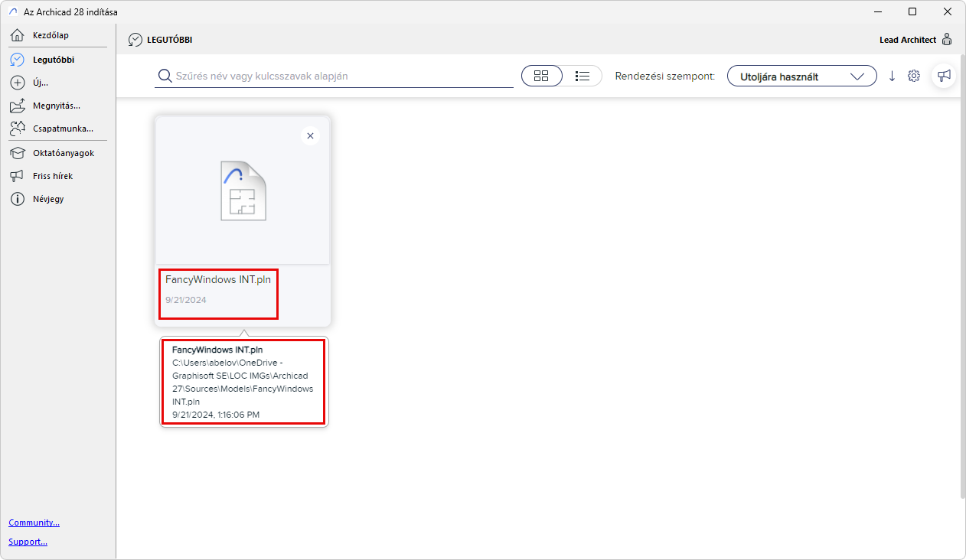Click the FancyWindows INT.pln file name
966x560 pixels.
pos(218,280)
